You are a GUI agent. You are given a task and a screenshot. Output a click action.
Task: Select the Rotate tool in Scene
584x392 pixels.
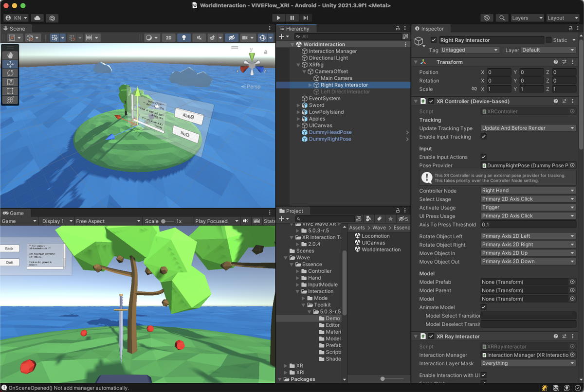click(10, 73)
